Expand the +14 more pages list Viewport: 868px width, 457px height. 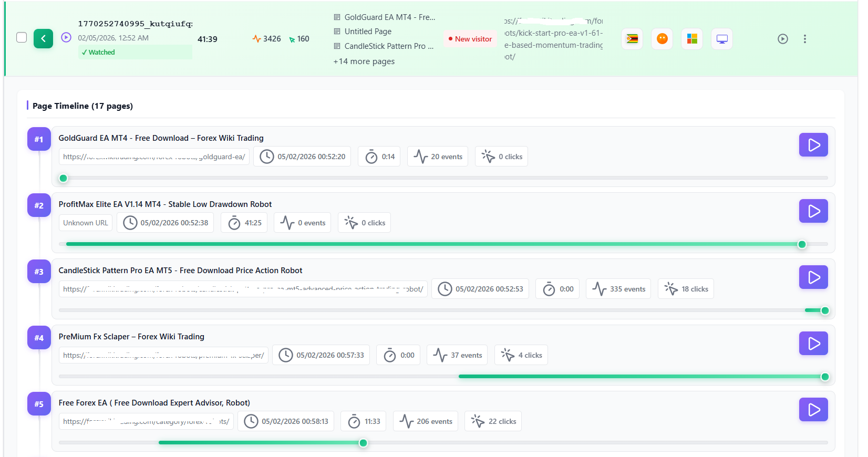point(364,61)
